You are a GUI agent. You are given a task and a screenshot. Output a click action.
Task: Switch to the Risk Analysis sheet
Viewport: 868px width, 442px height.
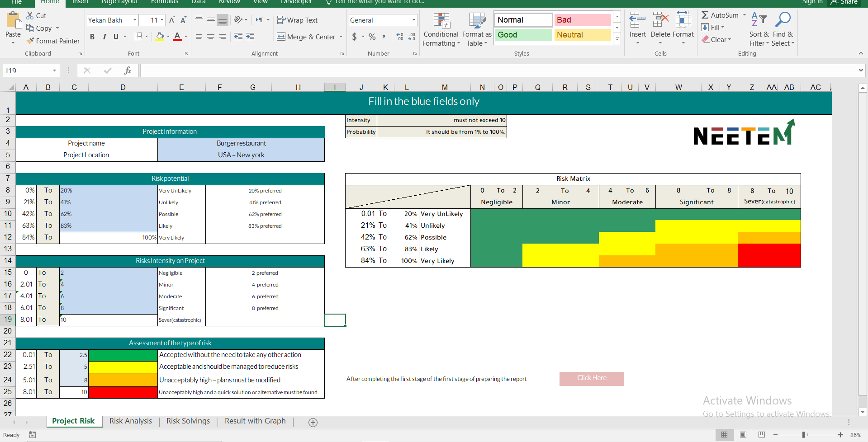(x=130, y=421)
